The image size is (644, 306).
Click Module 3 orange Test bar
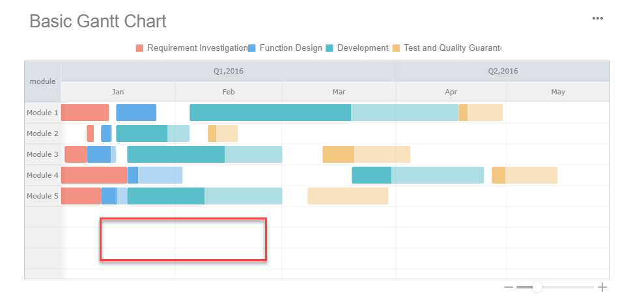[367, 154]
